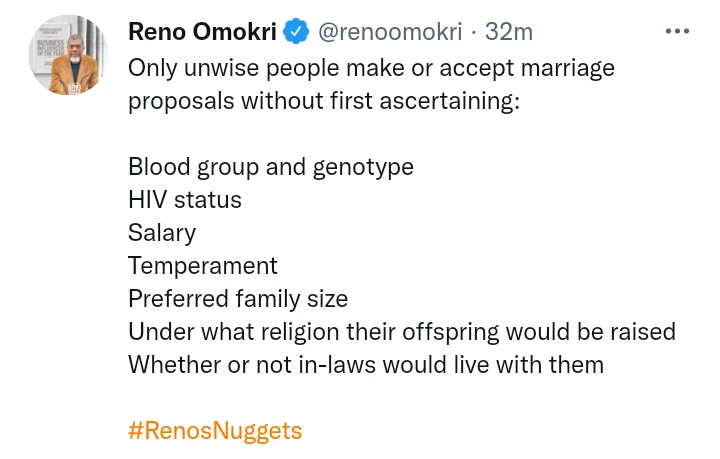Click the "HIV status" line
The height and width of the screenshot is (459, 720).
point(185,199)
